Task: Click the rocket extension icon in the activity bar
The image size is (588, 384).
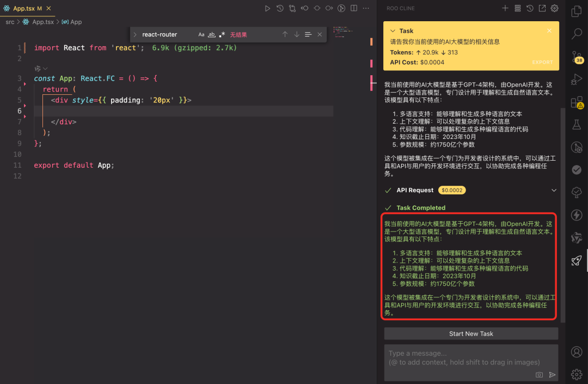Action: pyautogui.click(x=577, y=260)
